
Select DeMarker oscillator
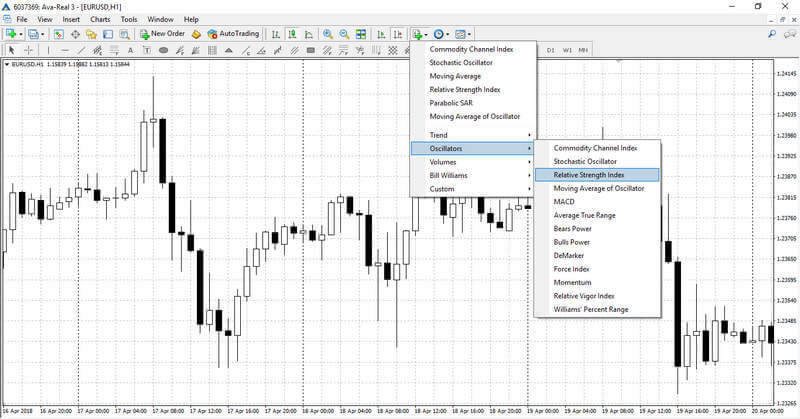point(597,255)
